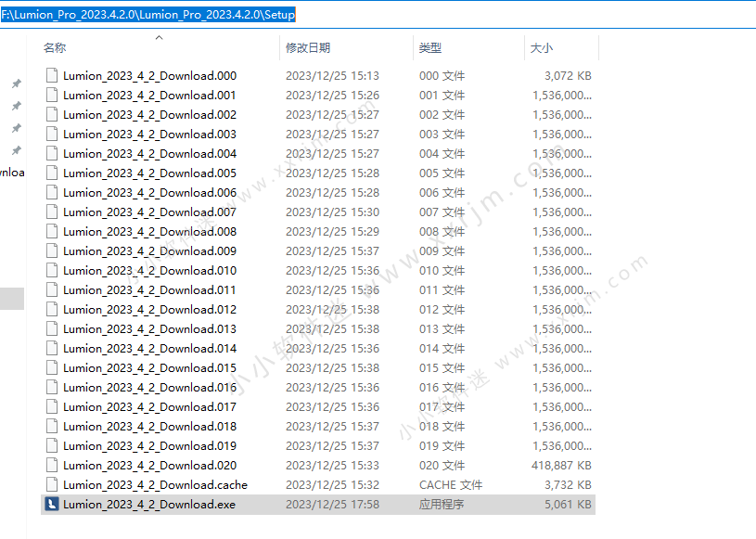Click the file icon of Lumion_2023_4_2_Download.000
Screen dimensions: 756x539
(52, 76)
